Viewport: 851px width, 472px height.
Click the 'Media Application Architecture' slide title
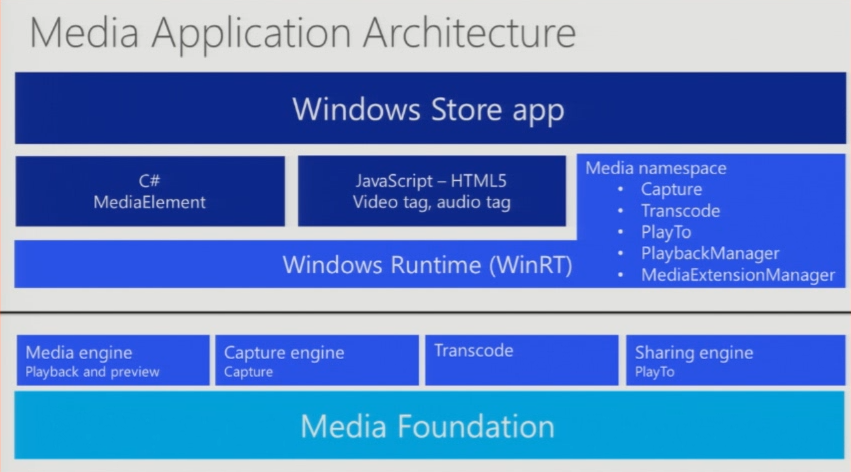pos(302,34)
